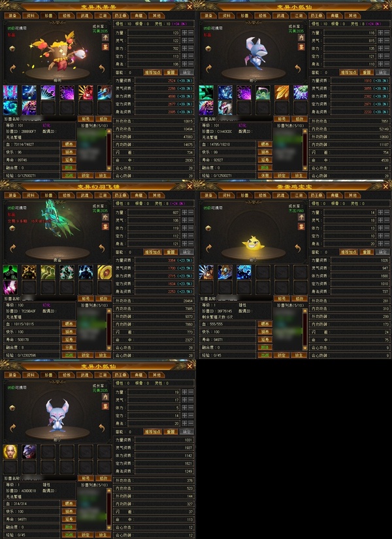This screenshot has height=539, width=392.
Task: Click the gold pouch icon beside the 变异幻羽飞镰 model
Action: click(12, 228)
